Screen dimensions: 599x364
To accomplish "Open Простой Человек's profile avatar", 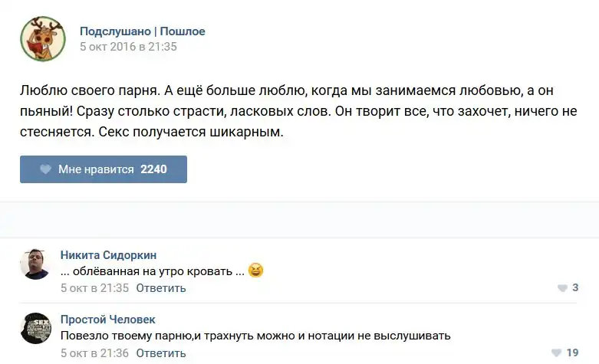I will point(35,329).
